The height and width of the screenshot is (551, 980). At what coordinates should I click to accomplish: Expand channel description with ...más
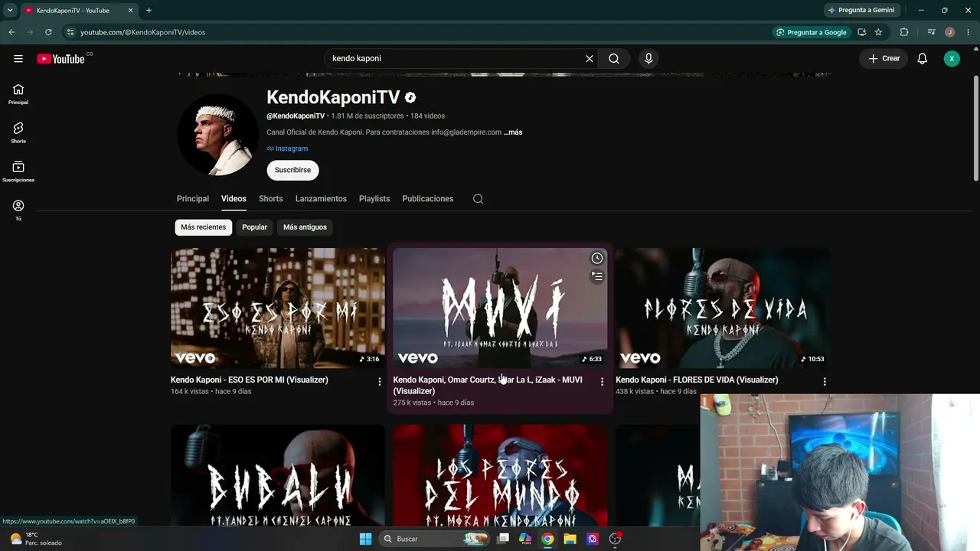click(x=513, y=132)
